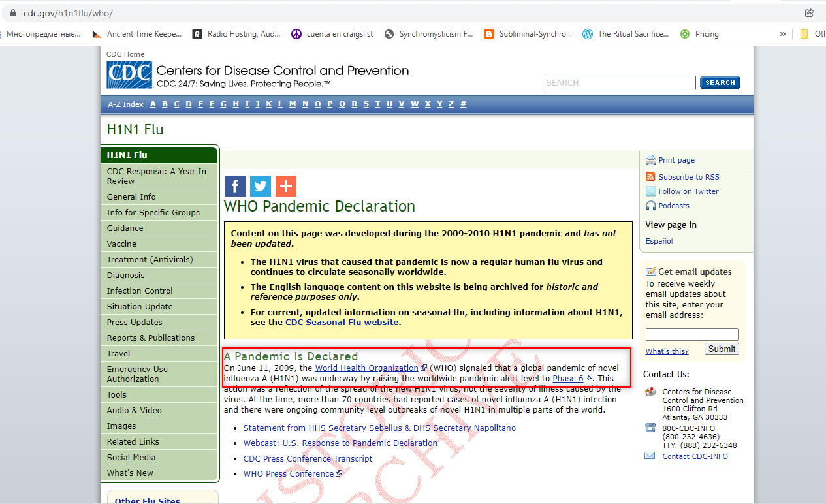Share the page on Twitter

(x=261, y=186)
